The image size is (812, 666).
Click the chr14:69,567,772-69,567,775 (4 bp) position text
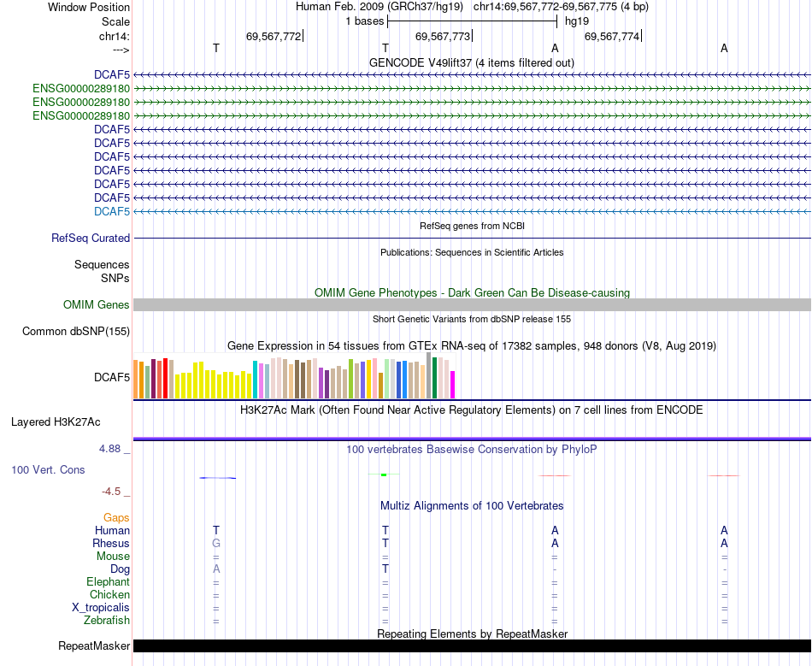561,7
